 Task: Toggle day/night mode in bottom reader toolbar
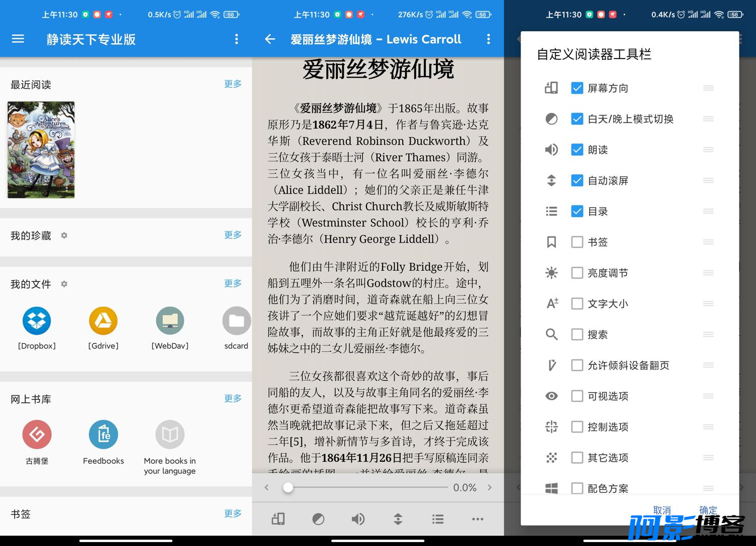[x=318, y=519]
